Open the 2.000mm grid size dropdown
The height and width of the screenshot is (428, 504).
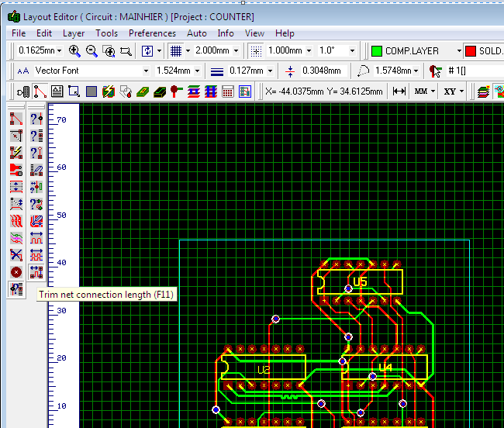[x=236, y=50]
